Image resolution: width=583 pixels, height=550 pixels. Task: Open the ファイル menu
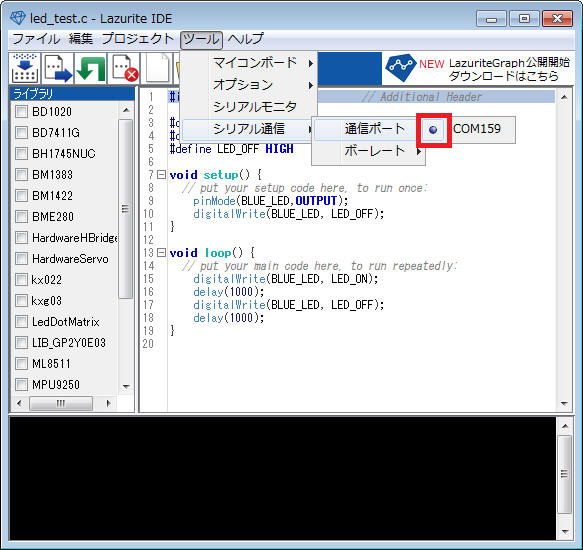[36, 39]
